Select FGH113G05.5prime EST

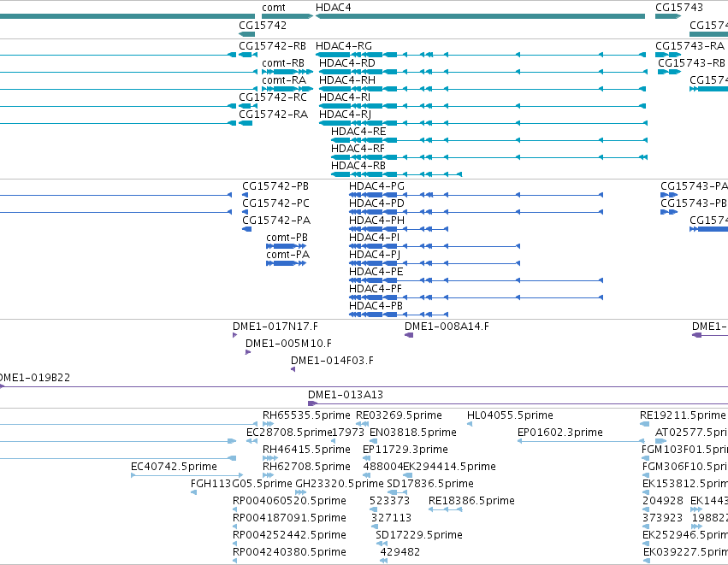pyautogui.click(x=193, y=492)
